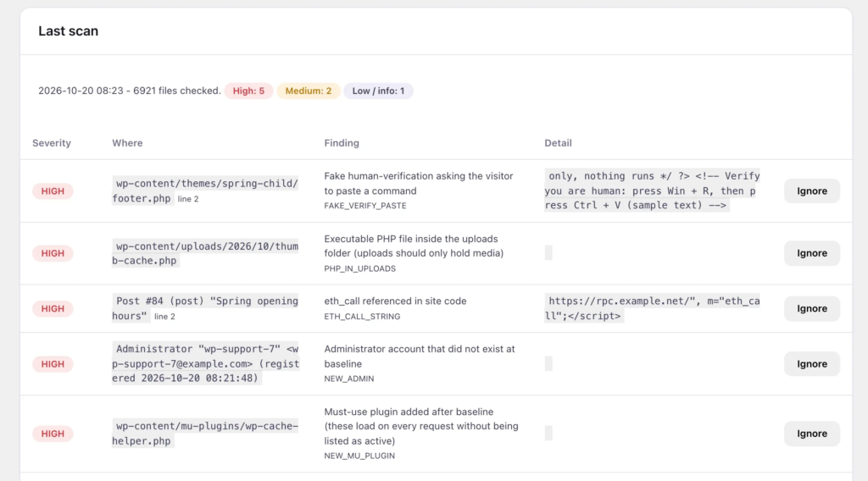Click the HIGH badge in the Post #84 row

[53, 308]
